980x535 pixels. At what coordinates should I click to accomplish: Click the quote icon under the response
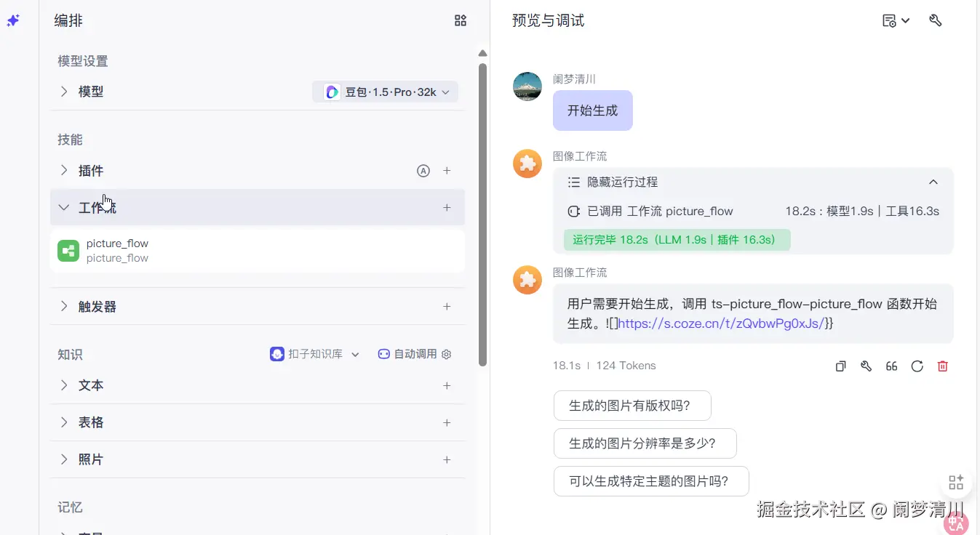891,366
